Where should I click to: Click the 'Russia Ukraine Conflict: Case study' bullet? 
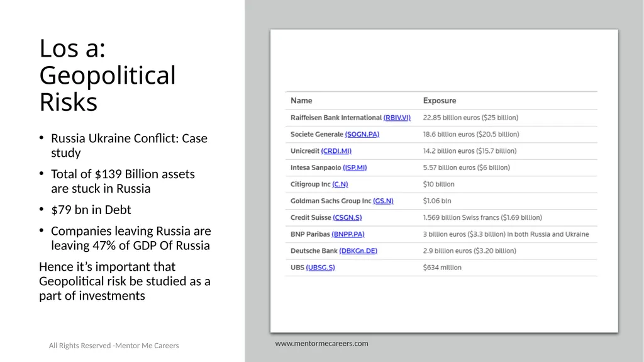[129, 145]
